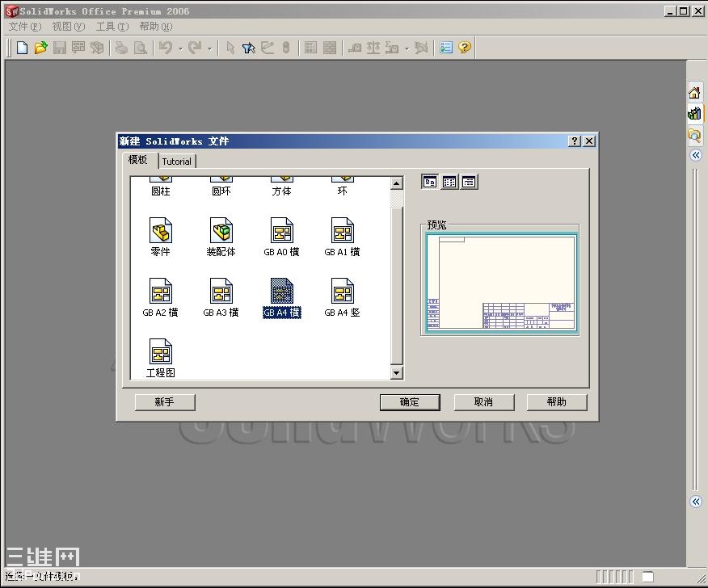The width and height of the screenshot is (708, 588).
Task: Open the Redo history dropdown arrow
Action: tap(209, 48)
